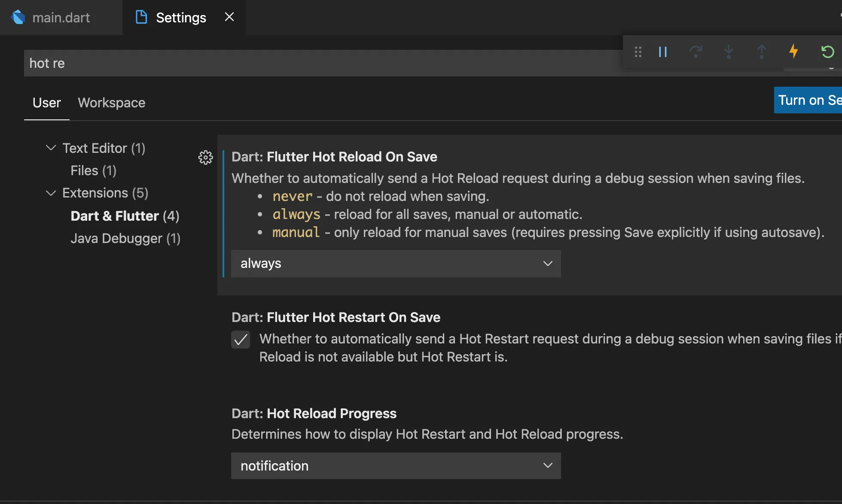Trigger Hot Reload lightning bolt
Viewport: 842px width, 504px height.
[x=793, y=51]
